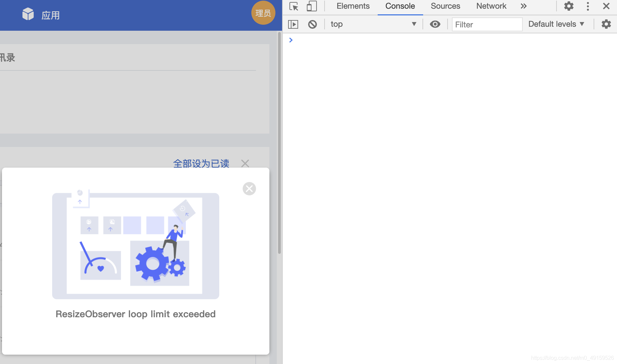Open the Default levels dropdown
The height and width of the screenshot is (364, 617).
[x=556, y=24]
